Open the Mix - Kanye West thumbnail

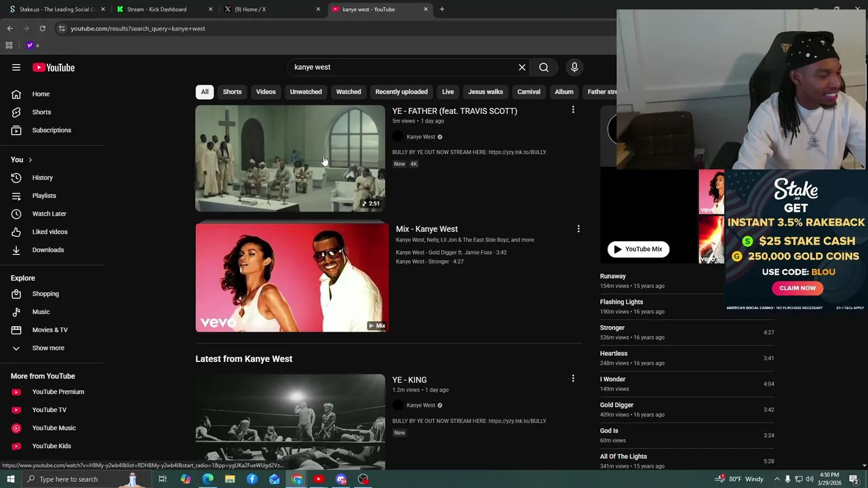(x=292, y=278)
